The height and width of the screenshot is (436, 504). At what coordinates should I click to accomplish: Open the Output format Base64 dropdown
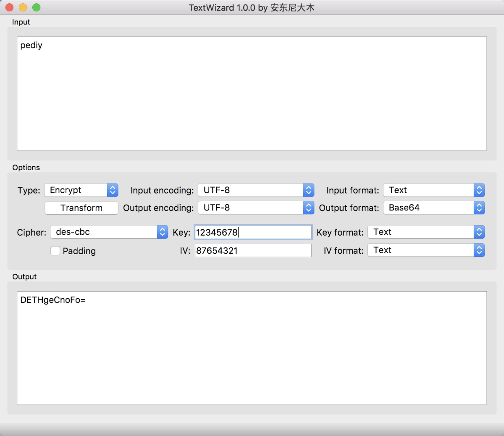coord(434,208)
